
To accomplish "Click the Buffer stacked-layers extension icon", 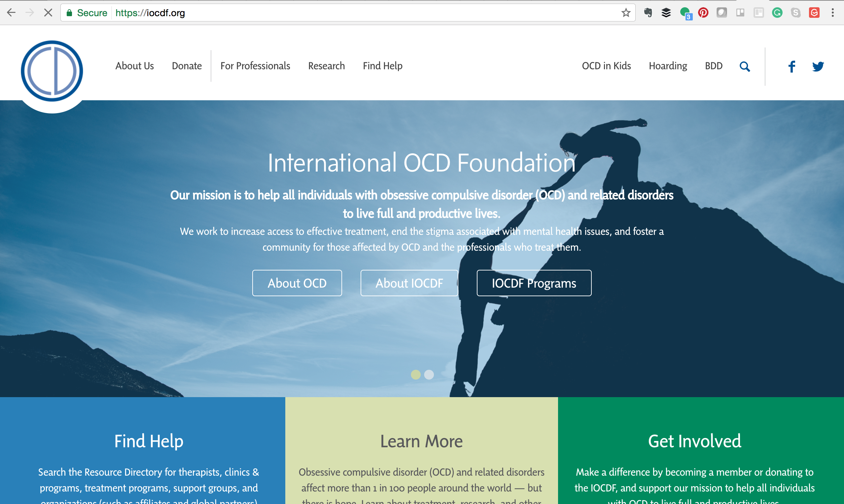I will (666, 13).
